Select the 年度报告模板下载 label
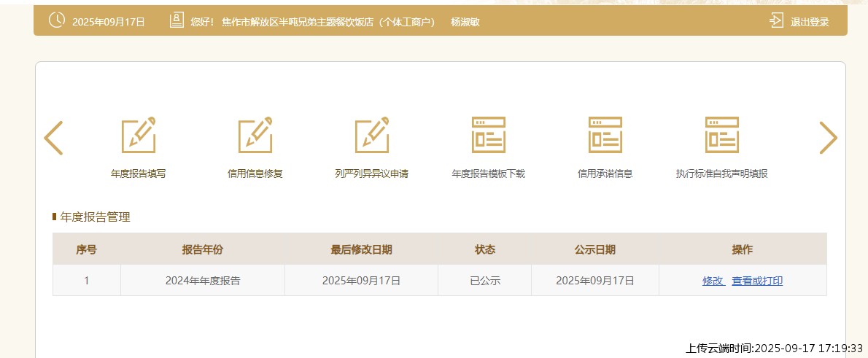This screenshot has height=358, width=868. coord(488,174)
